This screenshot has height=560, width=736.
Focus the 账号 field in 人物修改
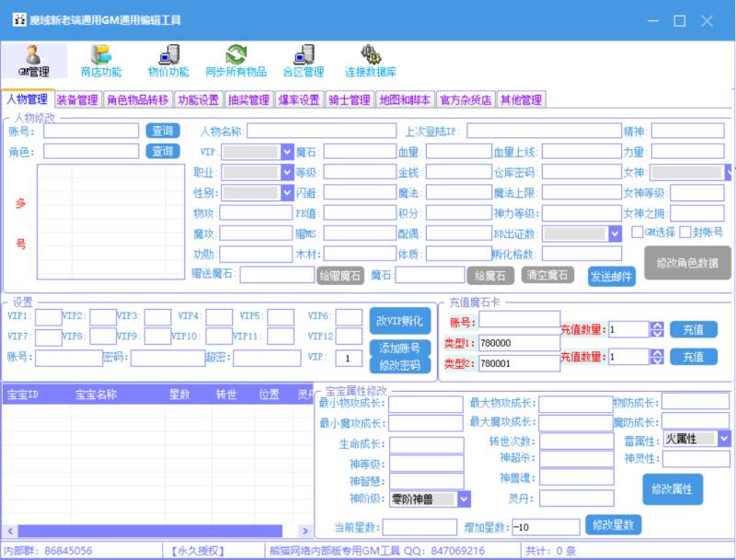91,131
